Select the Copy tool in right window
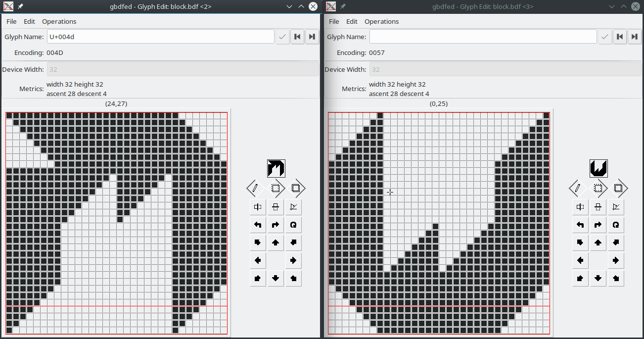The image size is (644, 339). pos(618,188)
